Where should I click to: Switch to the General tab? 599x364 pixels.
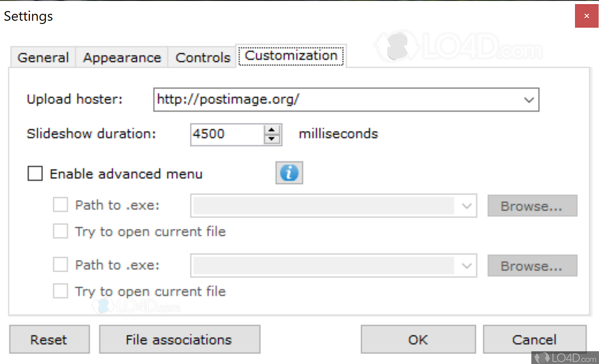[x=43, y=58]
